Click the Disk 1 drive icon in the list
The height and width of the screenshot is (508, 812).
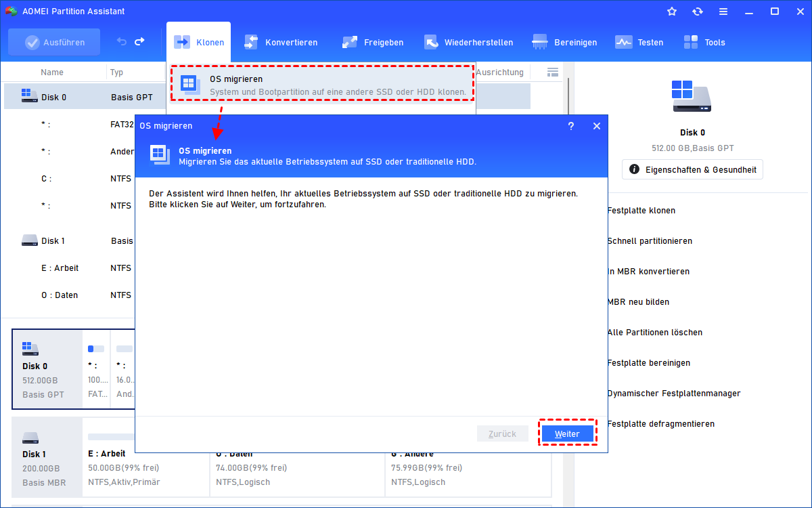pyautogui.click(x=29, y=240)
